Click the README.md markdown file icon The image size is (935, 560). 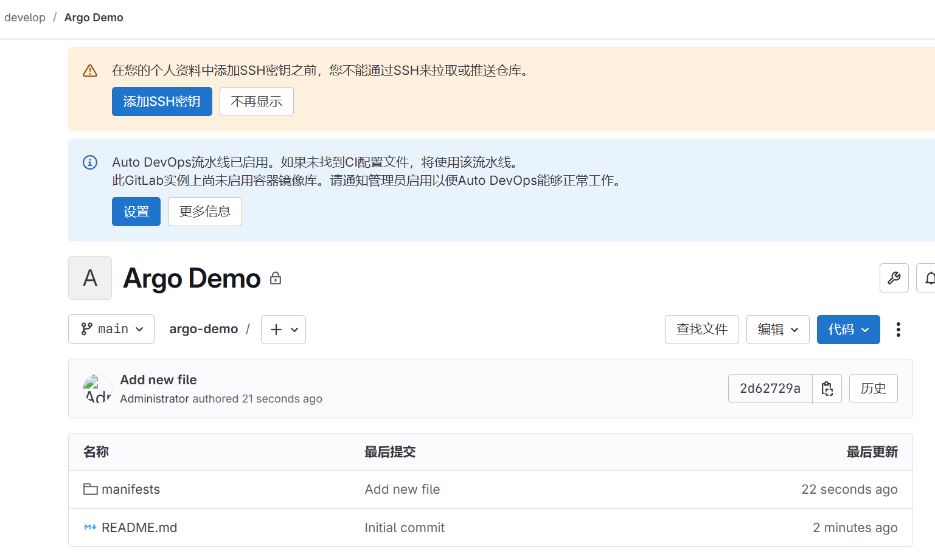pyautogui.click(x=90, y=527)
